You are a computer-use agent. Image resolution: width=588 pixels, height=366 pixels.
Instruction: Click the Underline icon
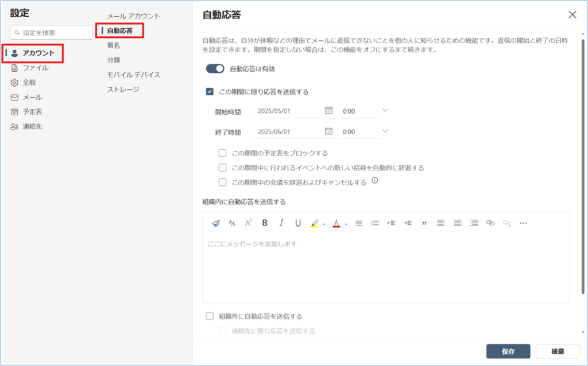click(x=298, y=223)
